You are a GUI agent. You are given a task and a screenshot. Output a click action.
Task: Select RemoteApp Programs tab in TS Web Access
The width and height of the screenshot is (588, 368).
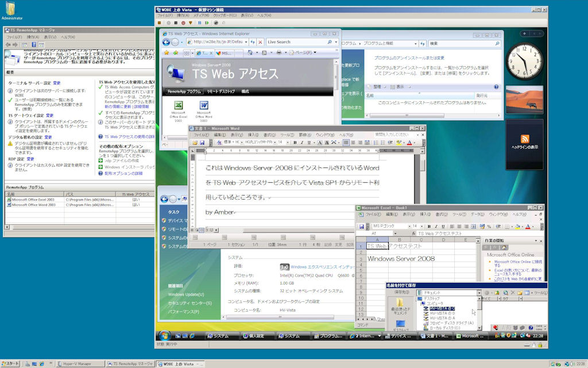click(184, 91)
